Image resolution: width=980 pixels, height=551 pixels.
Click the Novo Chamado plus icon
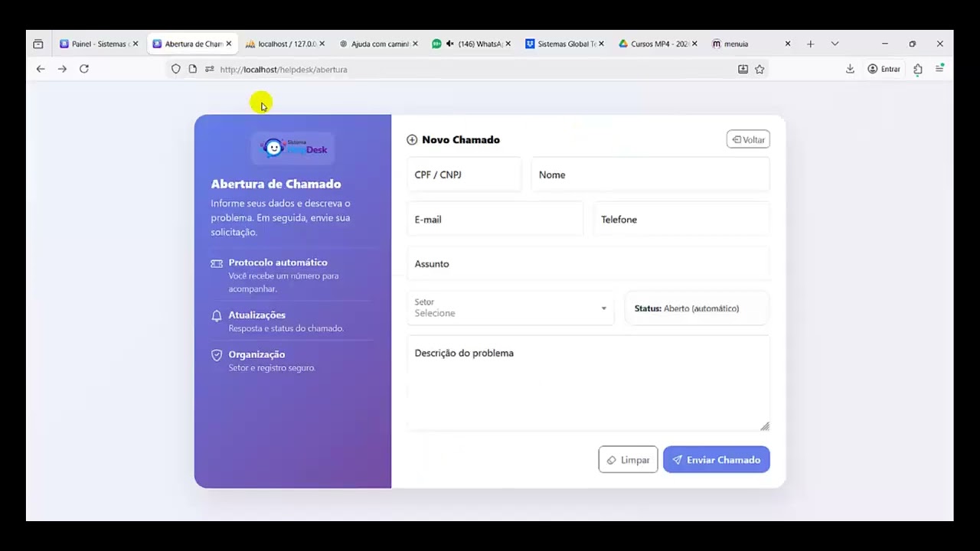tap(412, 140)
